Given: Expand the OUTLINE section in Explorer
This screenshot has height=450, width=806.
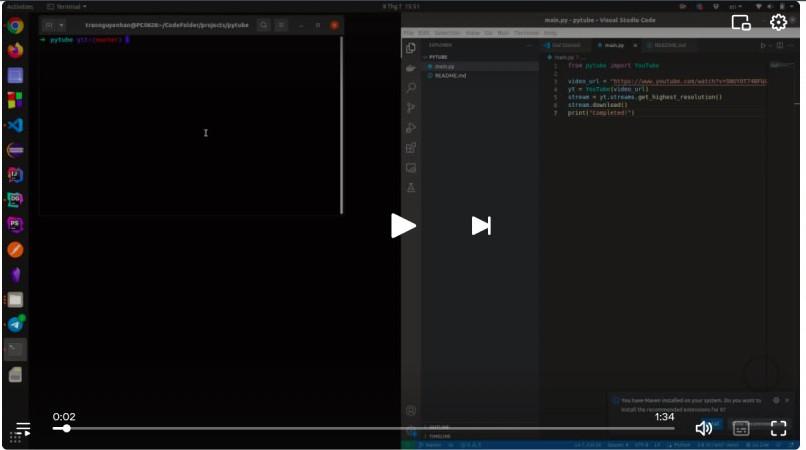Looking at the screenshot, I should click(x=481, y=427).
